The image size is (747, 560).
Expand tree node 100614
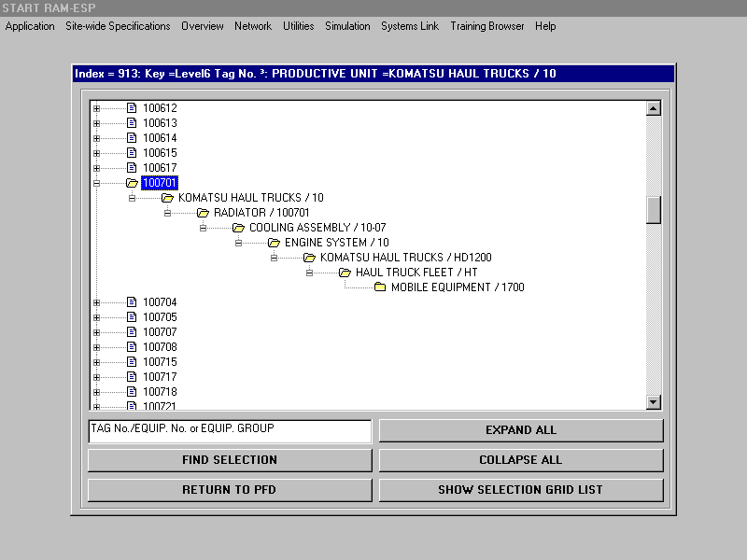97,138
